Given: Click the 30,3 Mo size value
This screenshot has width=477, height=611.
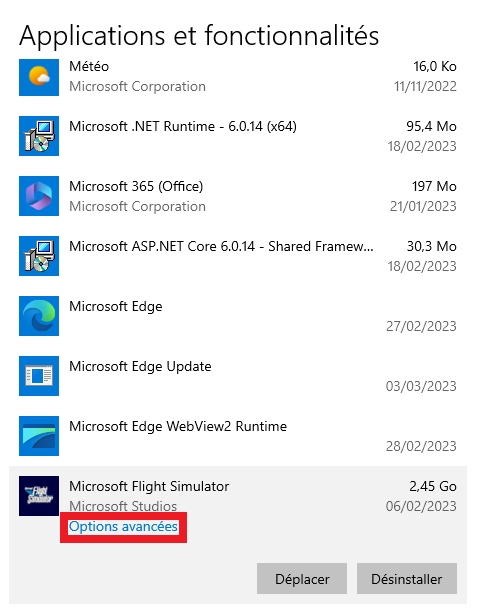Looking at the screenshot, I should (x=432, y=246).
